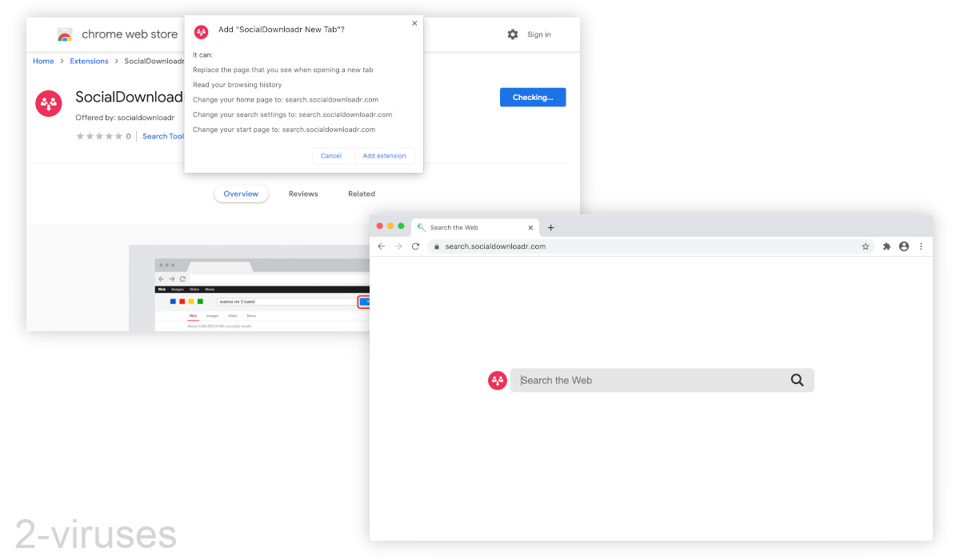Click the red macOS close window dot
Image resolution: width=960 pixels, height=560 pixels.
pyautogui.click(x=380, y=226)
